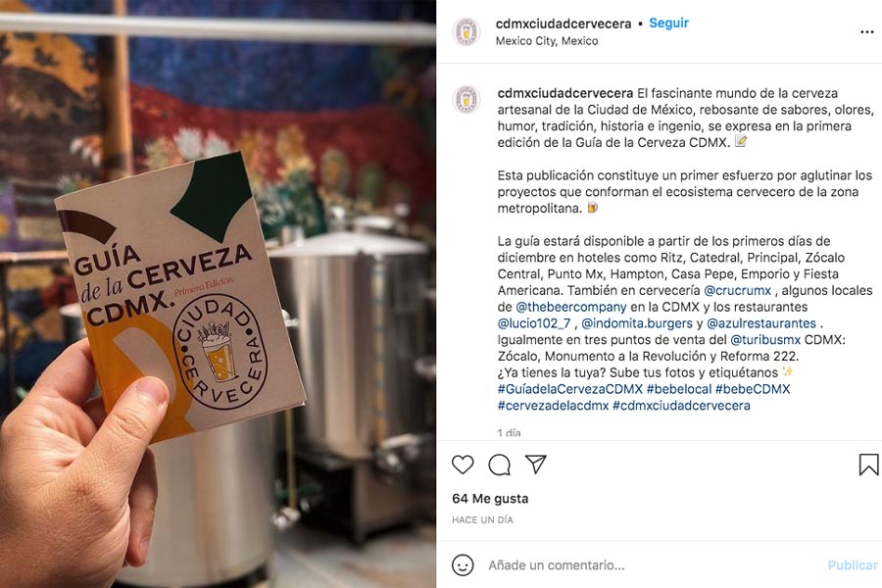Open the @indomita.burgers mention
882x588 pixels.
tap(637, 323)
